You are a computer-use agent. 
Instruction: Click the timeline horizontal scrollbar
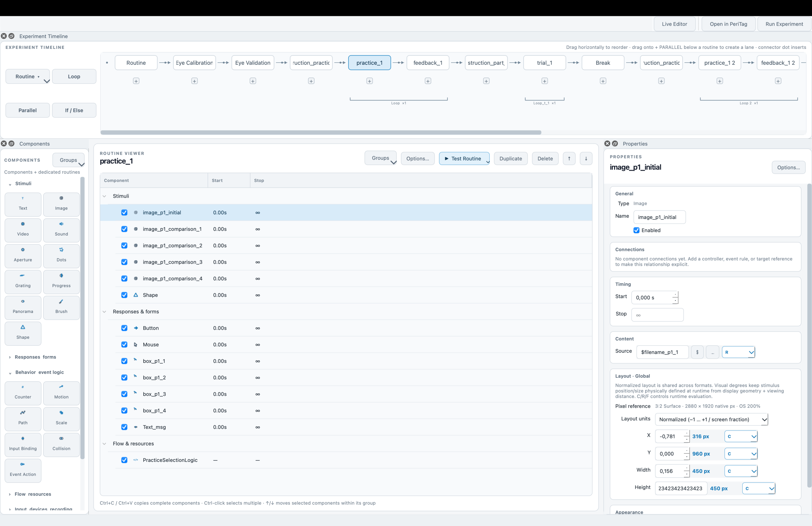click(x=321, y=132)
